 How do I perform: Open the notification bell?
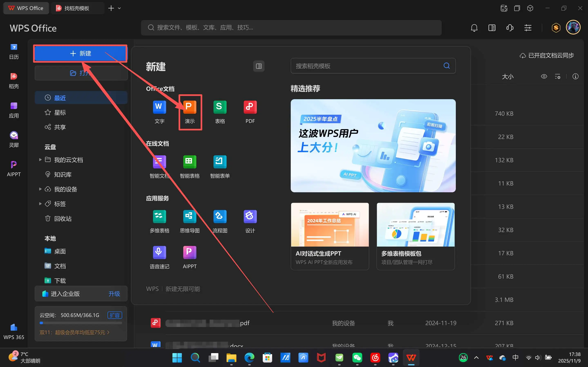coord(474,28)
